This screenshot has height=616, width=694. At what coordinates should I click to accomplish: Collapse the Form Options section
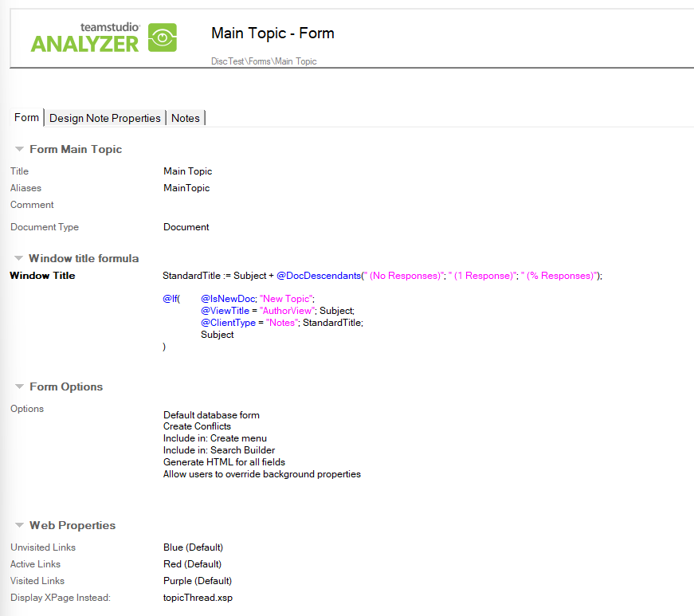(x=18, y=386)
